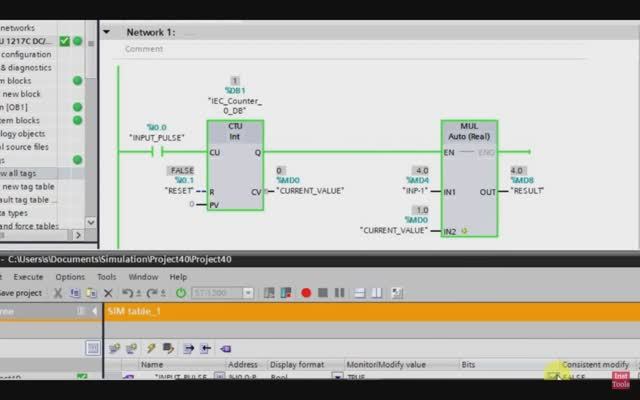The width and height of the screenshot is (640, 400).
Task: Click the Cut icon in the simulator toolbar
Action: (x=58, y=293)
